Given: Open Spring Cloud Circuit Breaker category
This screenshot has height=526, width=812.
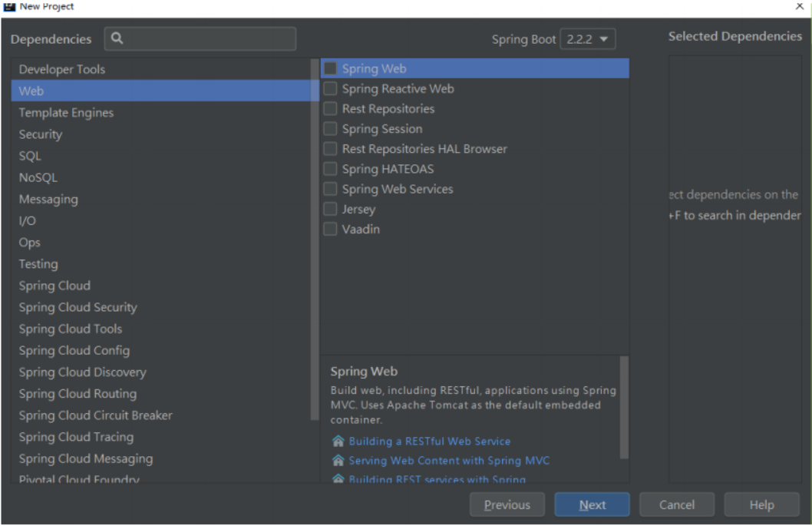Looking at the screenshot, I should 161,415.
